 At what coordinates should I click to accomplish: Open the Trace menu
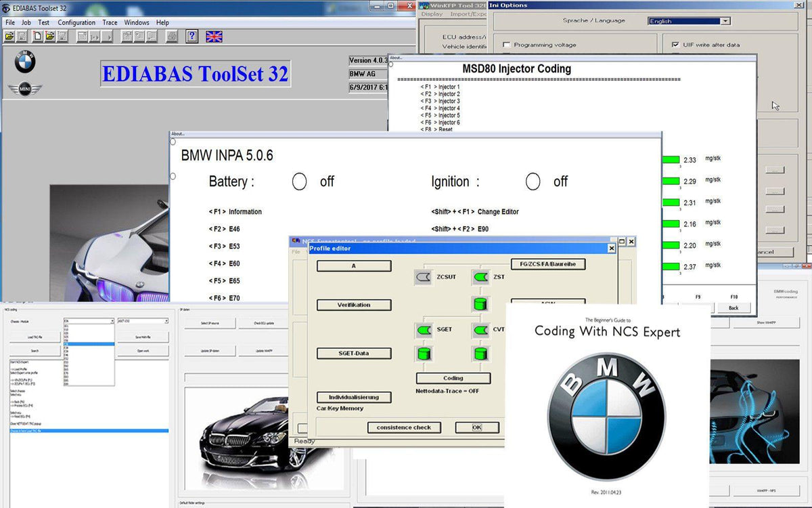point(110,22)
